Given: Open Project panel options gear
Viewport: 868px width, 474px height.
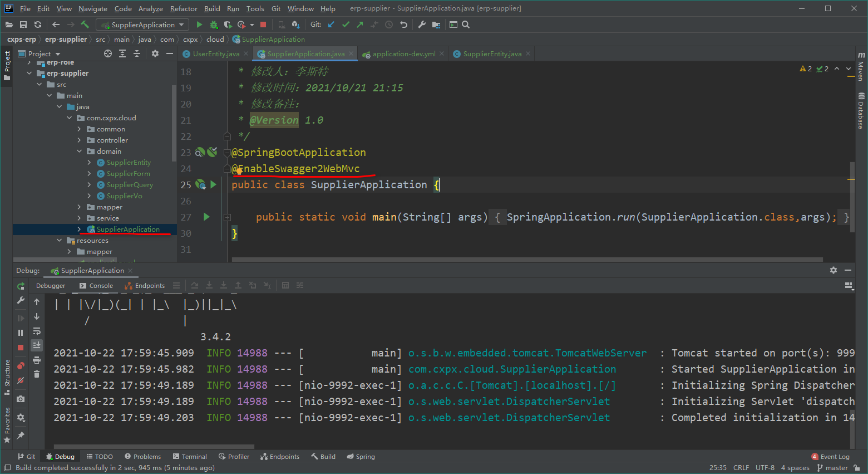Looking at the screenshot, I should [155, 53].
